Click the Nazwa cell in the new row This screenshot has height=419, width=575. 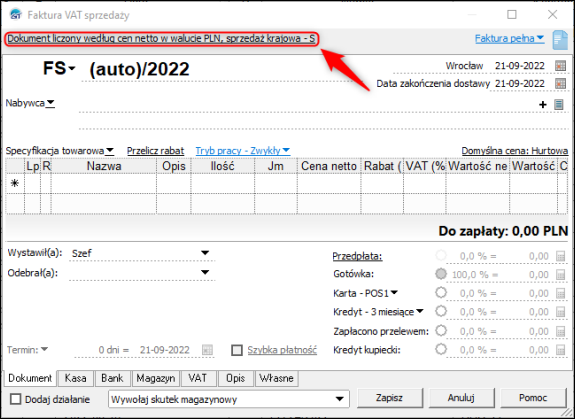104,184
